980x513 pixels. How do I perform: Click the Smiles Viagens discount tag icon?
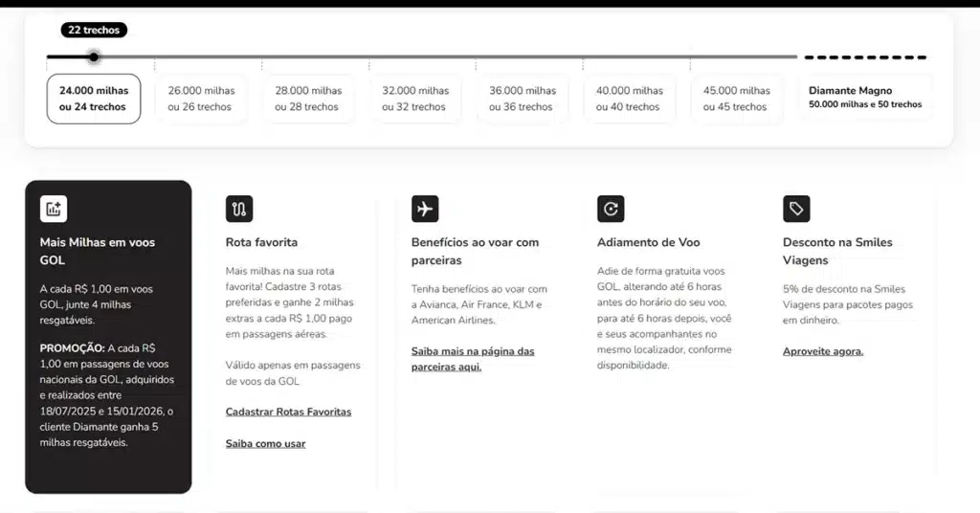[796, 209]
